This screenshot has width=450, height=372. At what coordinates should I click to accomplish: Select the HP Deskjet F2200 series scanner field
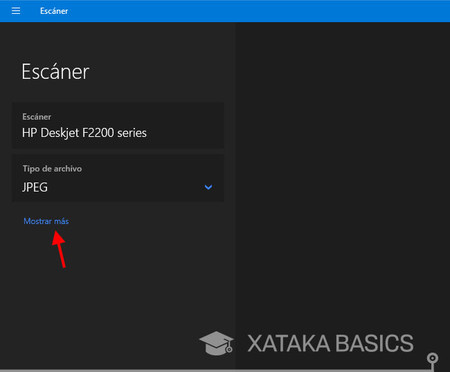point(118,125)
